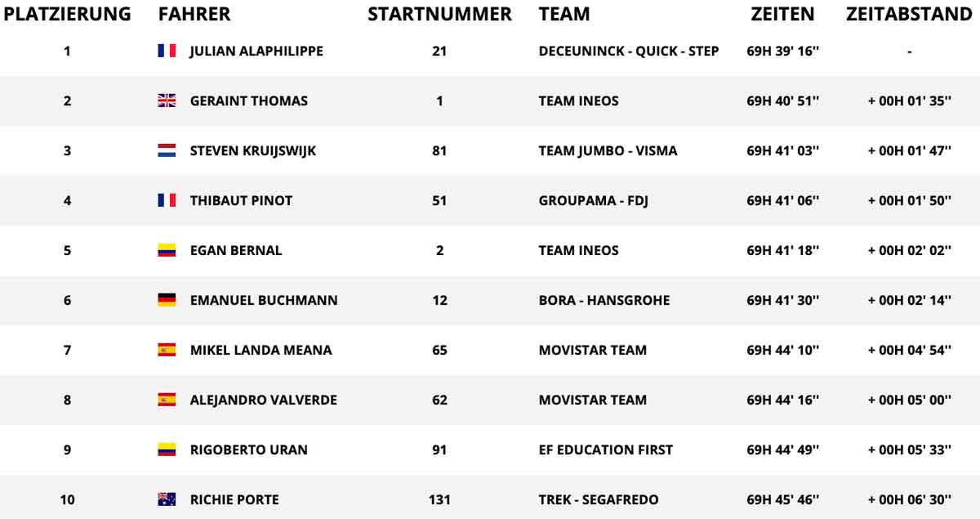Click the Australian flag beside Richie Porte
The height and width of the screenshot is (519, 980).
point(167,499)
